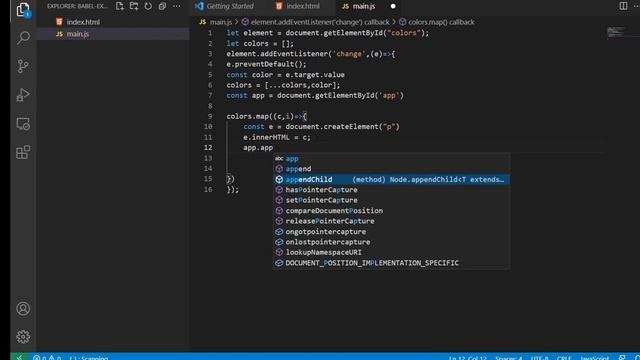
Task: Open Run and Debug view
Action: point(23,95)
